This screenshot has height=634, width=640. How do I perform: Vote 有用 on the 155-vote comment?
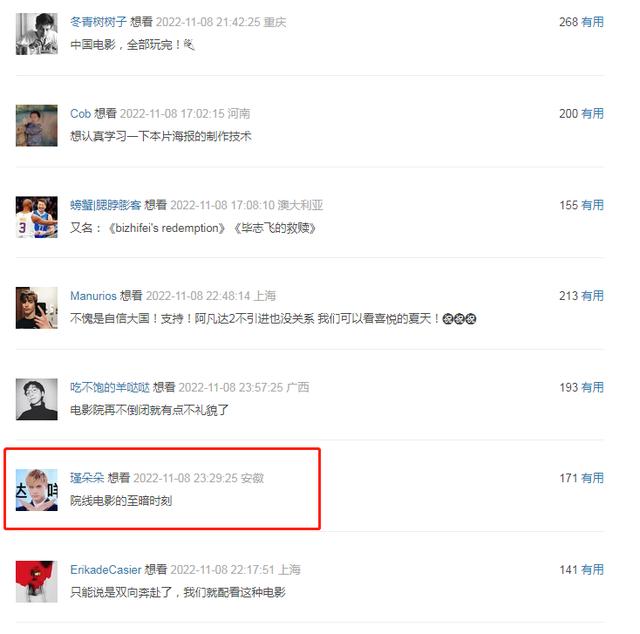click(592, 205)
